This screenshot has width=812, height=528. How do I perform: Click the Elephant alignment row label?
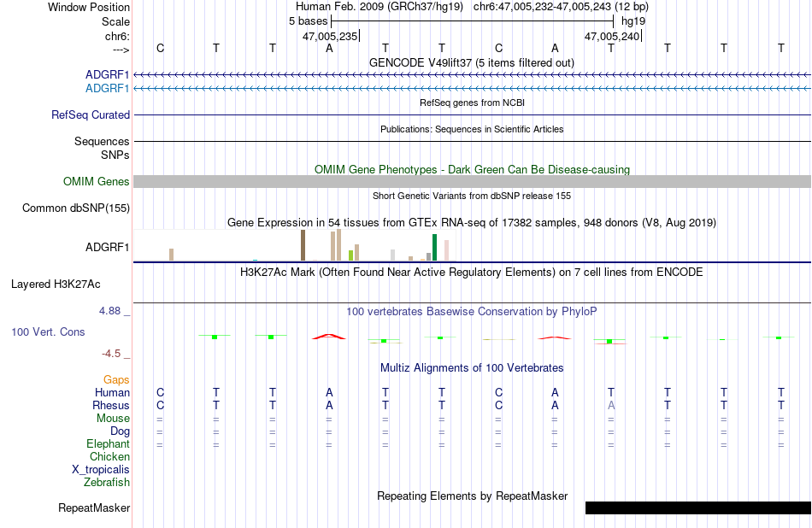click(x=109, y=443)
